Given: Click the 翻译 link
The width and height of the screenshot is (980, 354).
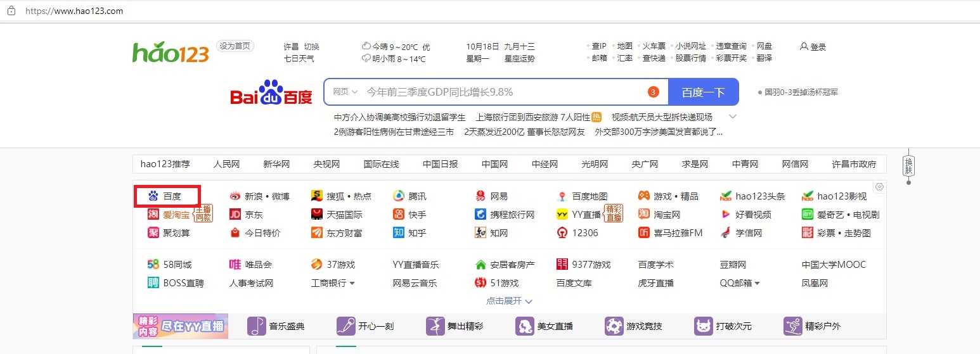Looking at the screenshot, I should tap(764, 58).
